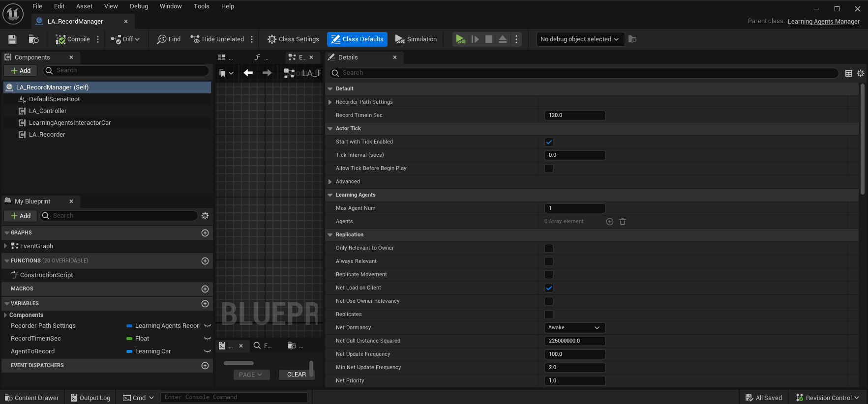Enable Only Relevant to Owner
This screenshot has height=404, width=868.
click(549, 248)
